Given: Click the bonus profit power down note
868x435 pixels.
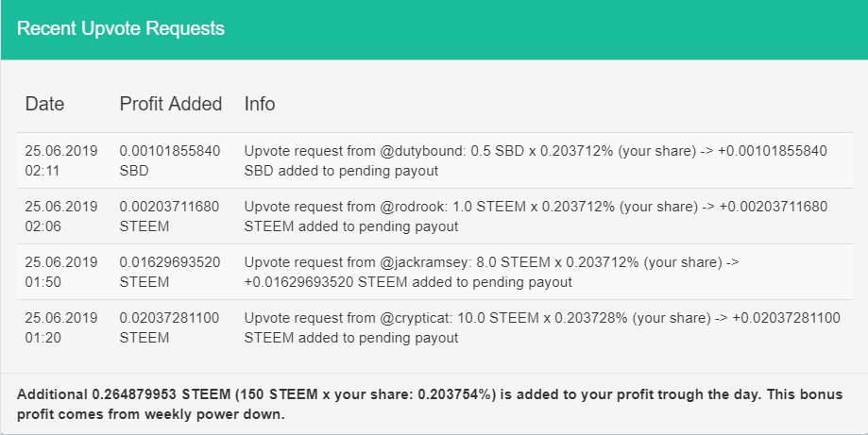Looking at the screenshot, I should point(430,405).
